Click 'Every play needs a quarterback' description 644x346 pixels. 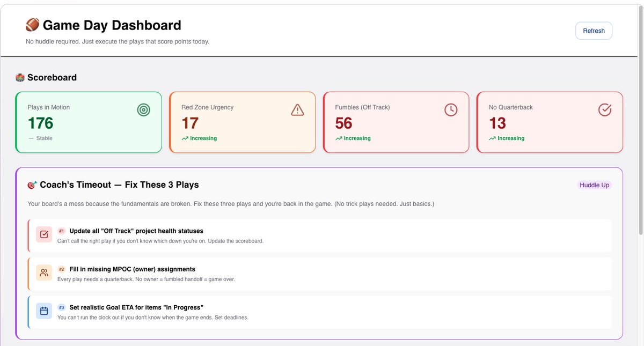click(x=146, y=279)
